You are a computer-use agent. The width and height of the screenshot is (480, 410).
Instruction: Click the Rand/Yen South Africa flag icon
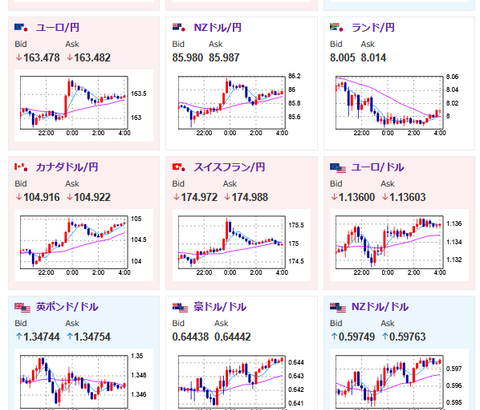[x=336, y=28]
